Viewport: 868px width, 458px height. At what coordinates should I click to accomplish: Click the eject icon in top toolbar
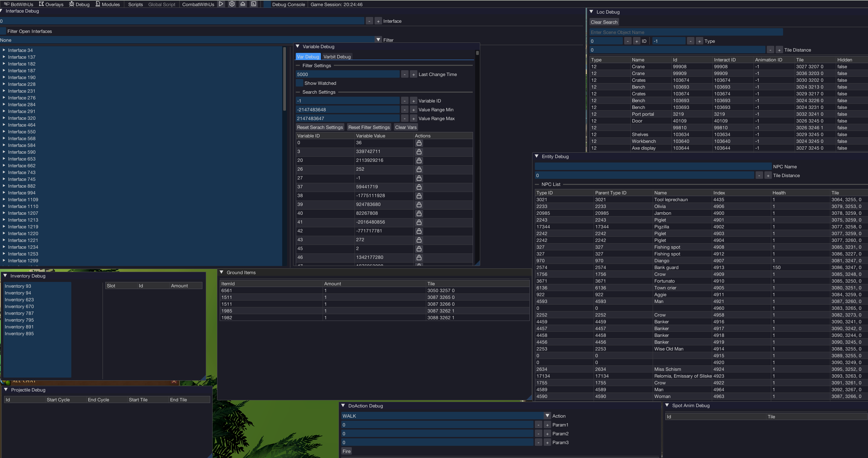243,4
